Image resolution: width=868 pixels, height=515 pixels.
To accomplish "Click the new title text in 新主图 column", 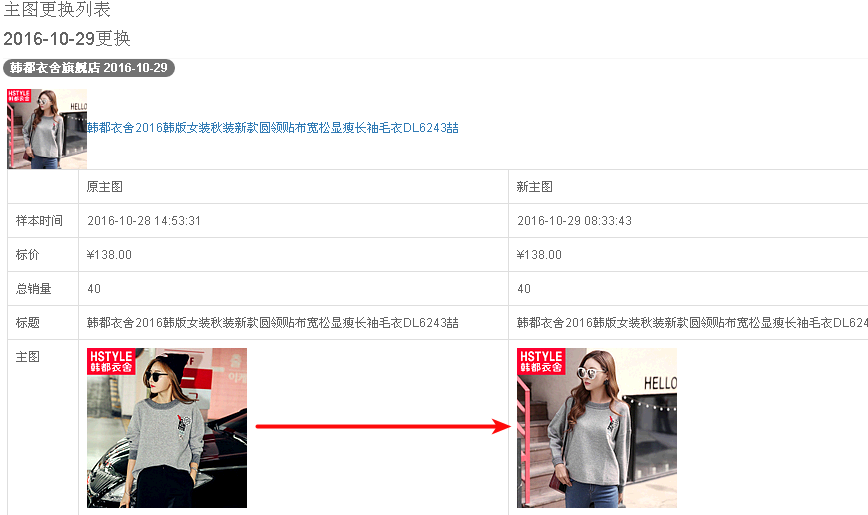I will pos(692,322).
